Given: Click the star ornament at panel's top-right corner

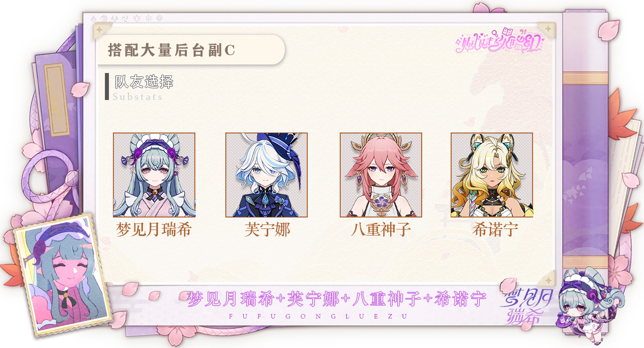Looking at the screenshot, I should click(x=549, y=29).
